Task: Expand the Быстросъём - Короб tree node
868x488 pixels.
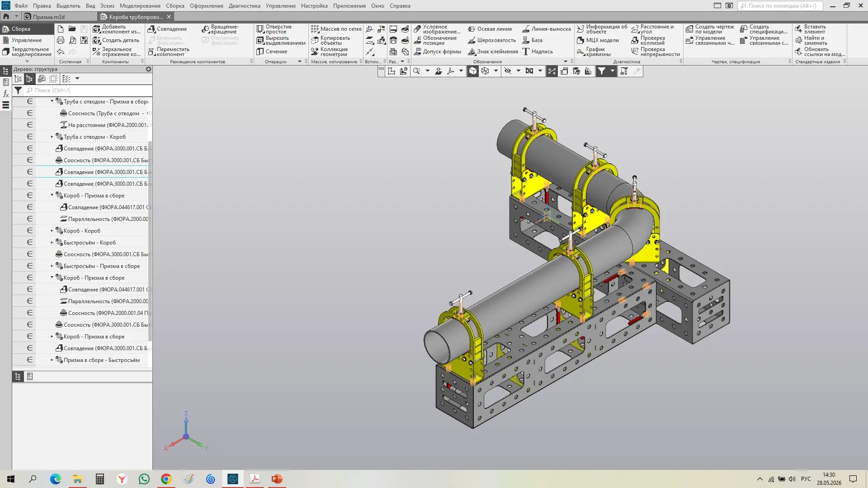Action: (x=52, y=242)
